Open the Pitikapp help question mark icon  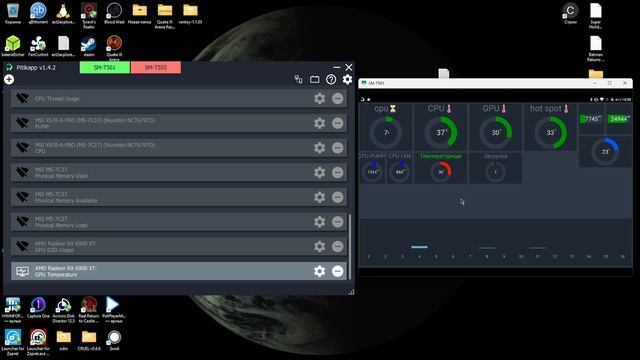click(331, 79)
